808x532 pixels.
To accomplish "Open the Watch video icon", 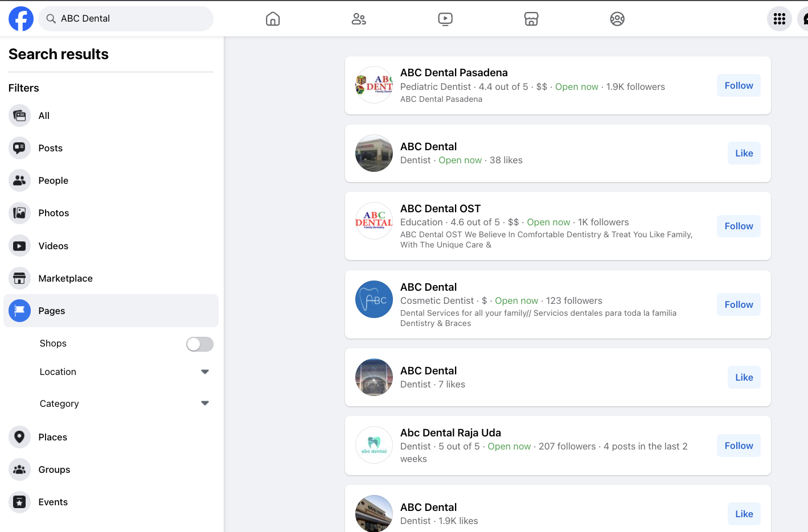I will point(445,19).
